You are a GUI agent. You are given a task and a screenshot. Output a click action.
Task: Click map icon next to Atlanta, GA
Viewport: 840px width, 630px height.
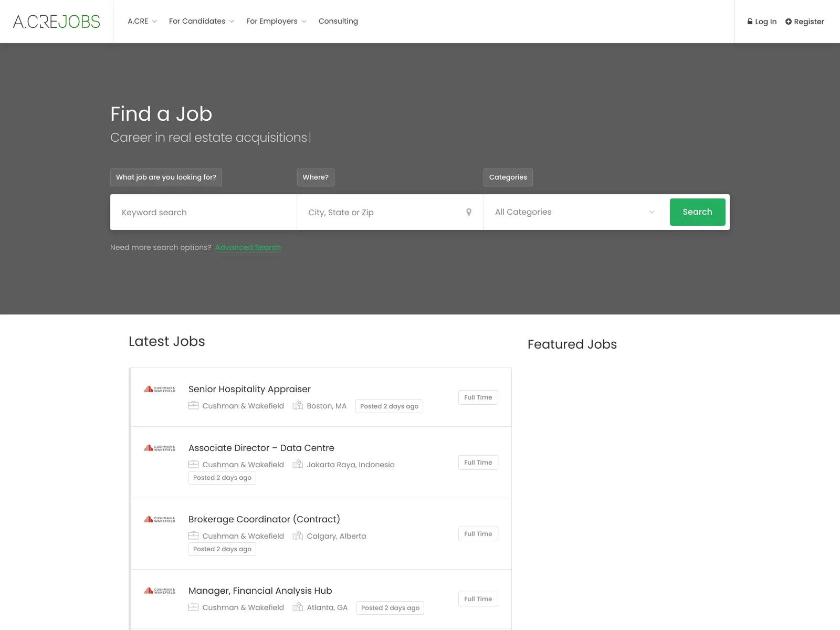click(x=298, y=607)
